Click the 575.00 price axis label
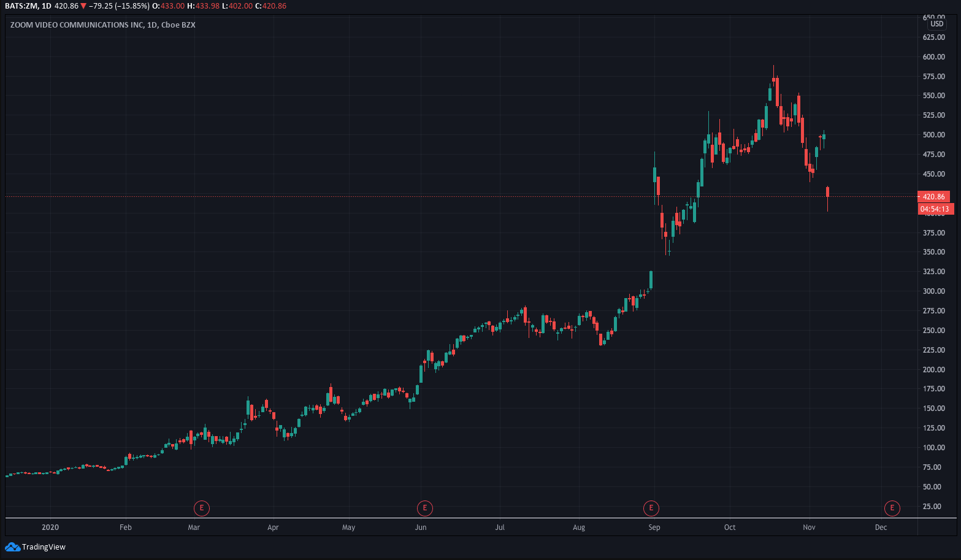 (934, 77)
